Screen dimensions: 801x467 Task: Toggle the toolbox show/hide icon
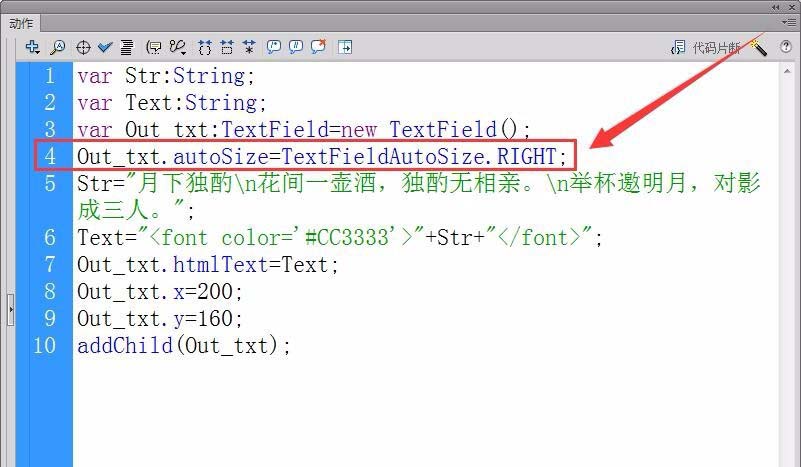click(345, 48)
